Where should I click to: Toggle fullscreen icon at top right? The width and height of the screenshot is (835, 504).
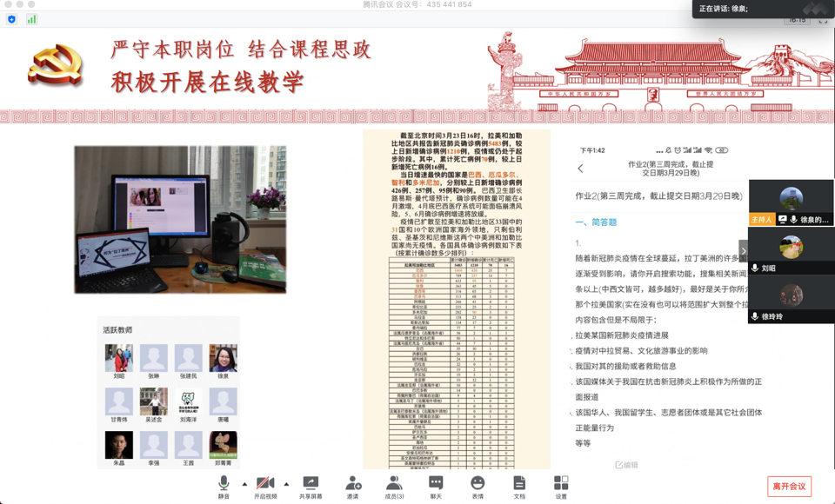point(823,19)
